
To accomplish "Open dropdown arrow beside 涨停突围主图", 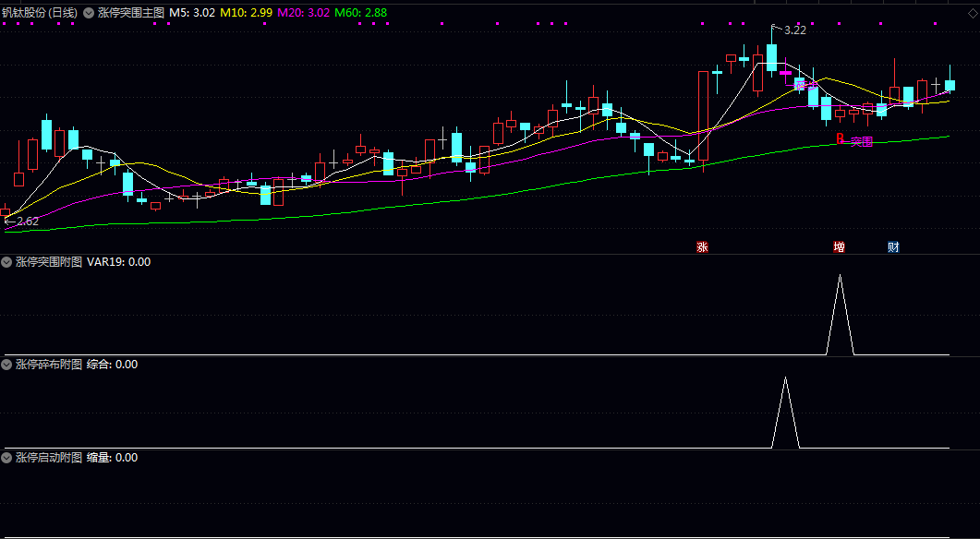I will point(89,13).
